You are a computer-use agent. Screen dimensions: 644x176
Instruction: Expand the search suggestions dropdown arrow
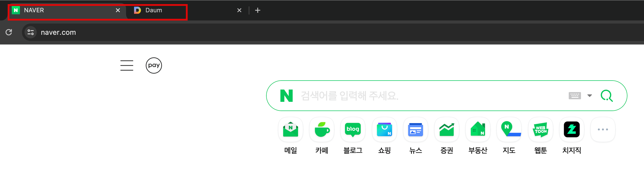click(590, 96)
